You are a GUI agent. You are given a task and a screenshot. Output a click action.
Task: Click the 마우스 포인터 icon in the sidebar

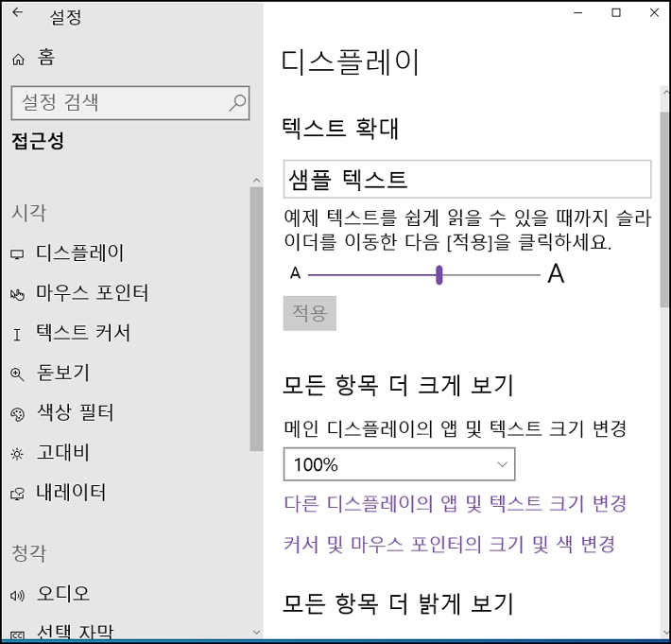coord(17,295)
